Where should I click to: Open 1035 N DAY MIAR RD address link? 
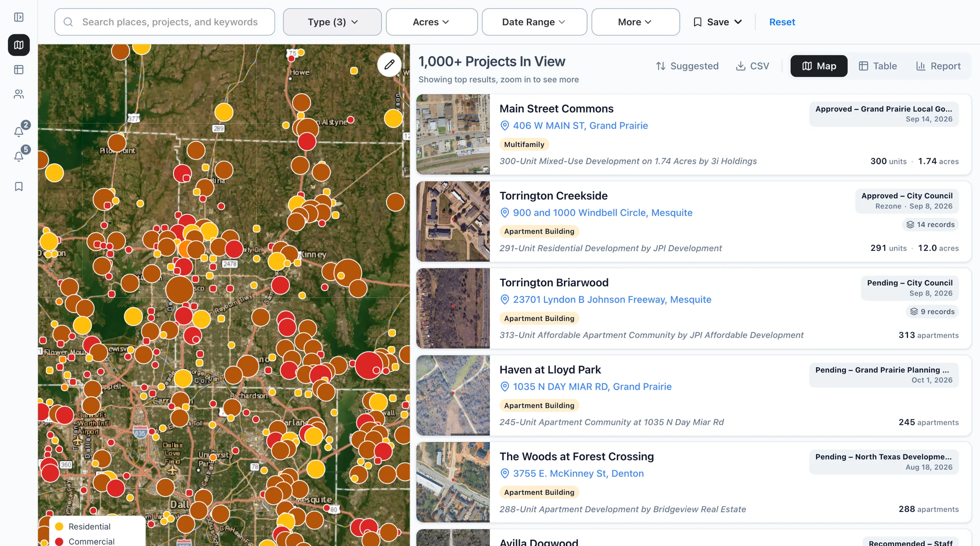[592, 387]
